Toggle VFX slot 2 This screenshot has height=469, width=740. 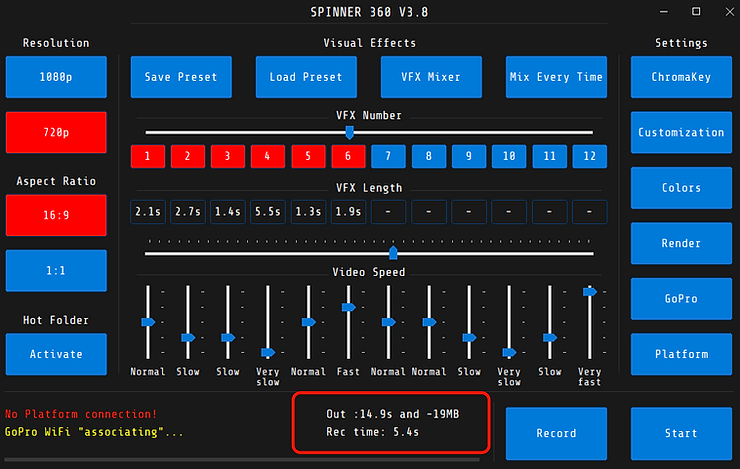click(x=188, y=156)
